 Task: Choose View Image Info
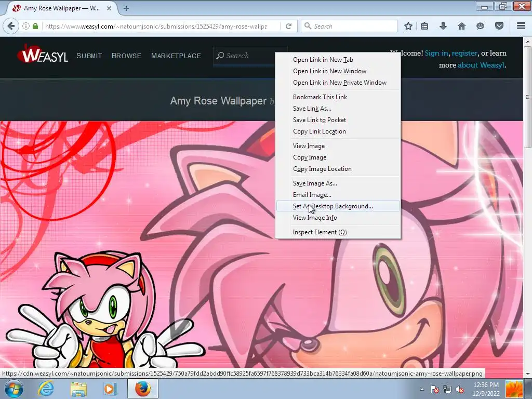pos(338,218)
